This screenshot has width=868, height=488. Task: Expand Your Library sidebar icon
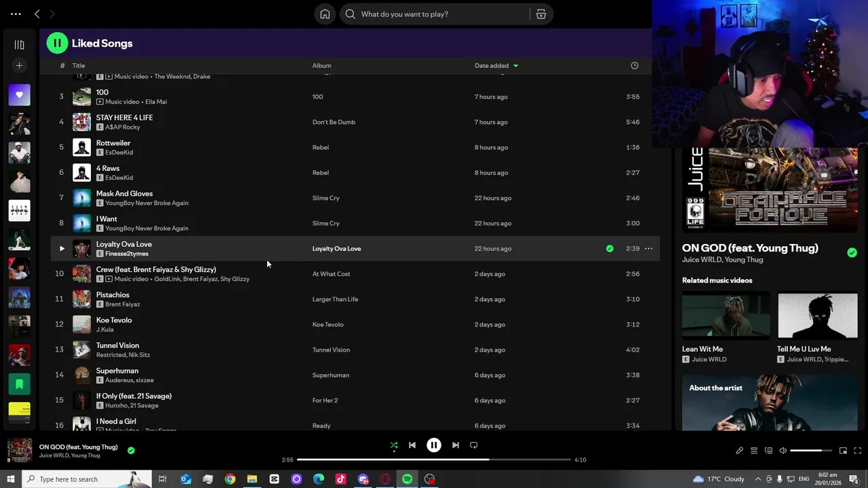point(19,45)
